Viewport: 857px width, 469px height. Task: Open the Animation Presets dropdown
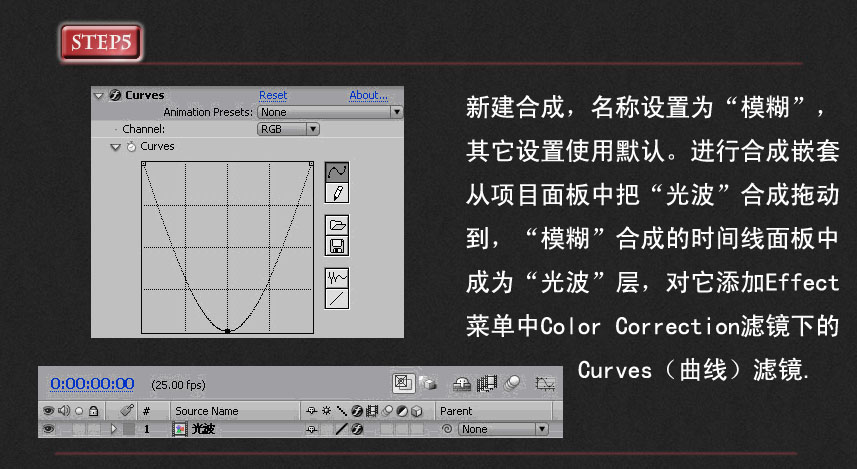click(330, 112)
